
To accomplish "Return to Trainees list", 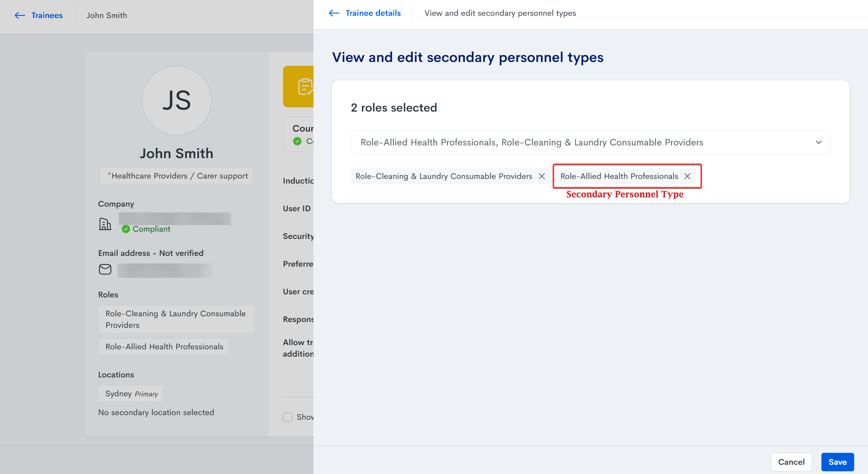I will [47, 15].
